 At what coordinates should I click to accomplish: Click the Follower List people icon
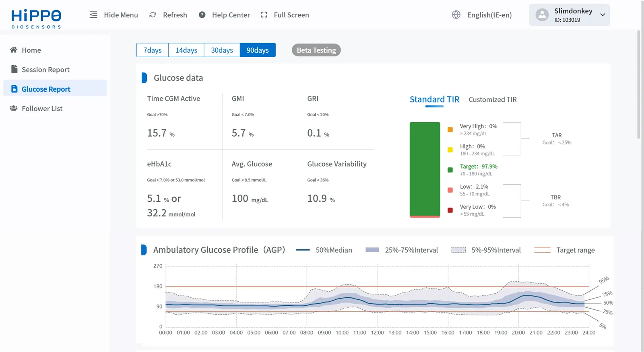tap(14, 108)
